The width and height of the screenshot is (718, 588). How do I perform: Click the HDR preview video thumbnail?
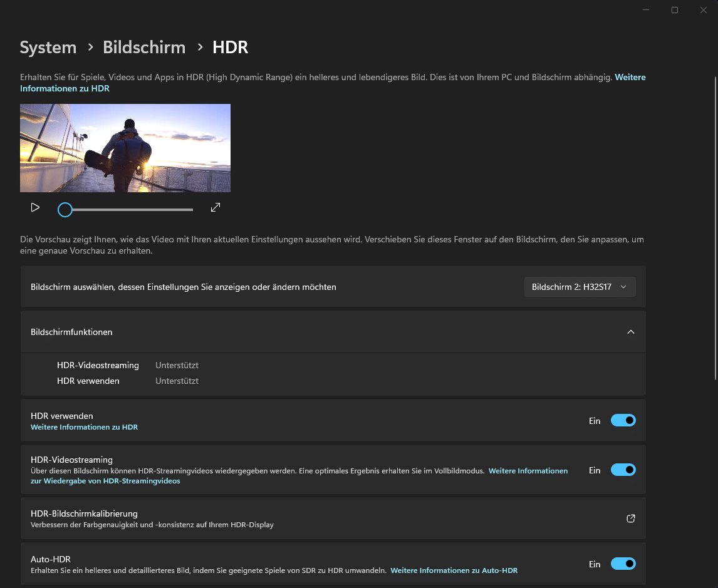coord(125,148)
